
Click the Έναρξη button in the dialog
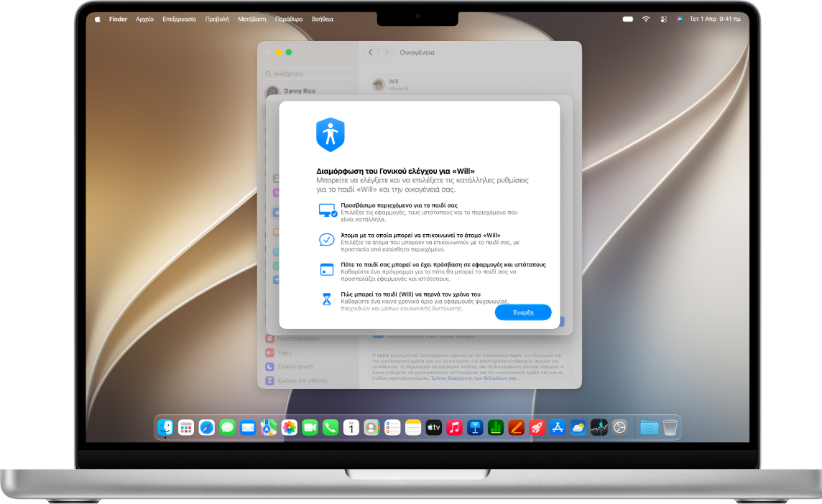coord(522,312)
